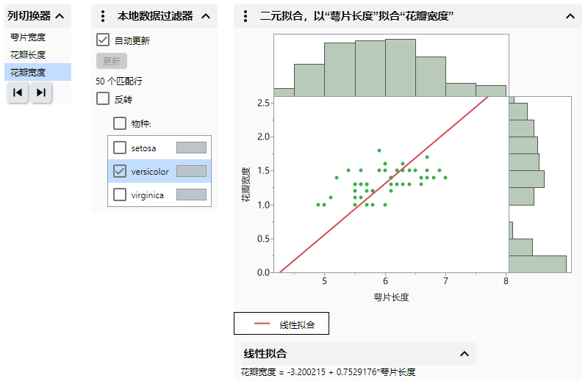Click the linear fit legend entry
588x381 pixels.
(282, 324)
